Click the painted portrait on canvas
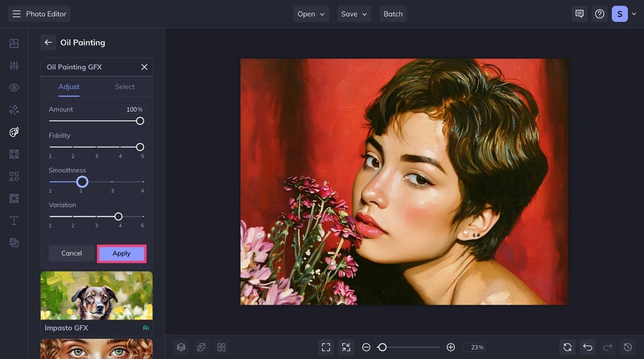 point(404,182)
